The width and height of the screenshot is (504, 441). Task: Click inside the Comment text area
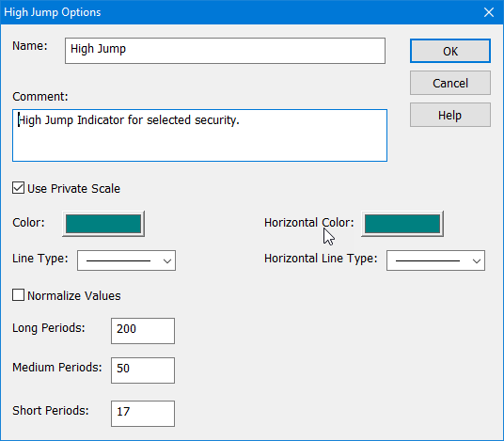199,135
